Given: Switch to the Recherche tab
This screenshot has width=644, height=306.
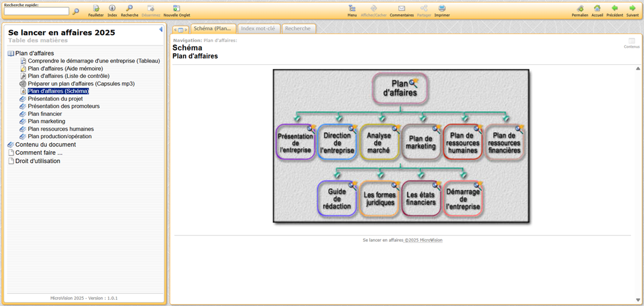Looking at the screenshot, I should 298,28.
